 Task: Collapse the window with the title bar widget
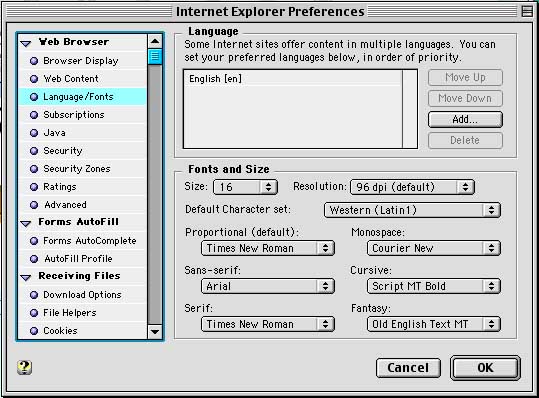tap(527, 11)
